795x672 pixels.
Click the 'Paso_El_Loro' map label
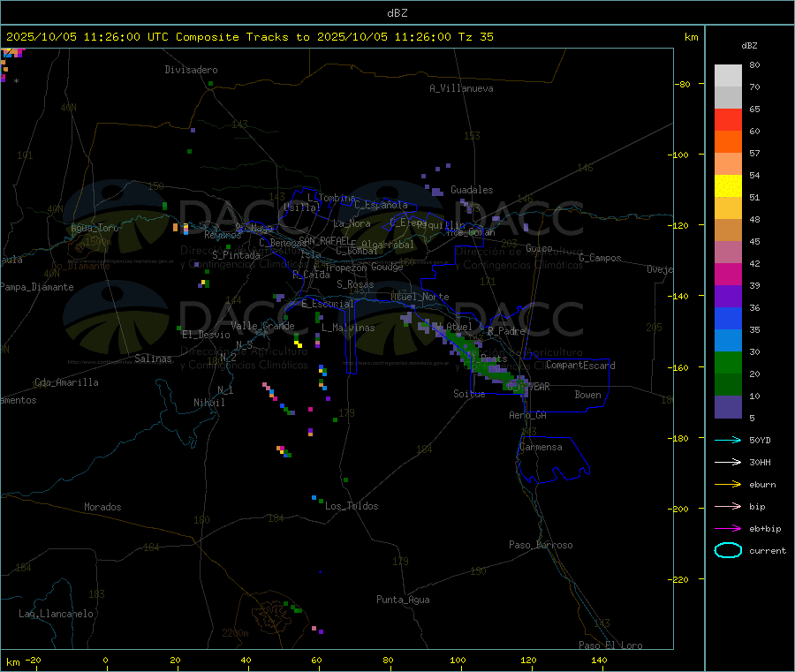point(610,646)
